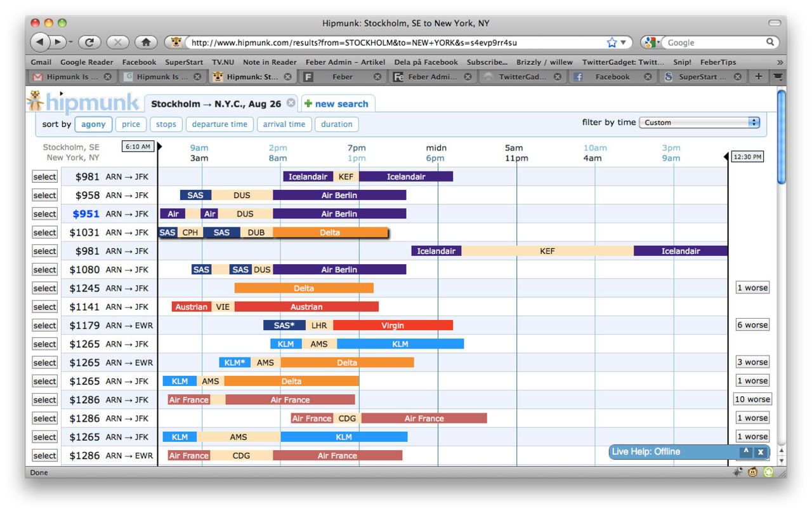
Task: Close the Live Help: Offline widget
Action: click(760, 452)
